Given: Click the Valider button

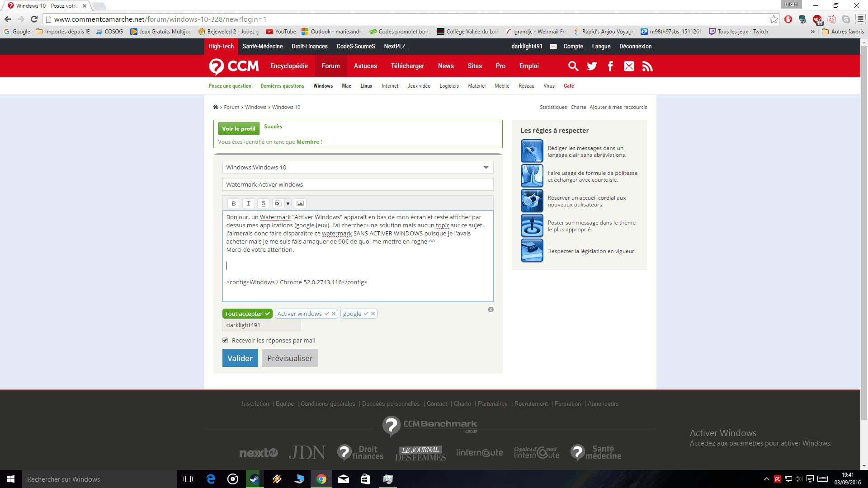Looking at the screenshot, I should pos(240,358).
